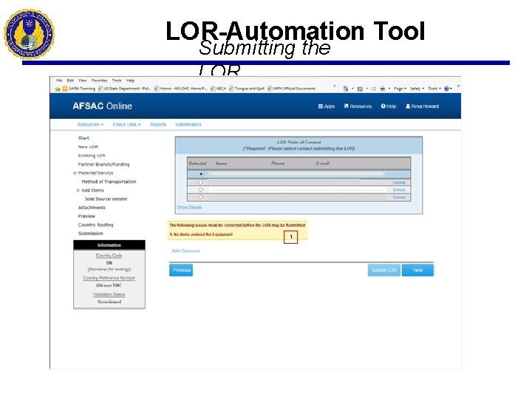This screenshot has height=399, width=532.
Task: Open the Home - AF/CMC Home Page favorite
Action: pos(180,89)
